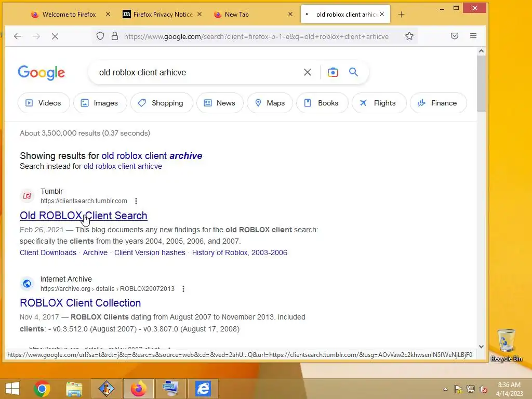The height and width of the screenshot is (399, 532).
Task: Click in the Google search input field
Action: pos(197,72)
